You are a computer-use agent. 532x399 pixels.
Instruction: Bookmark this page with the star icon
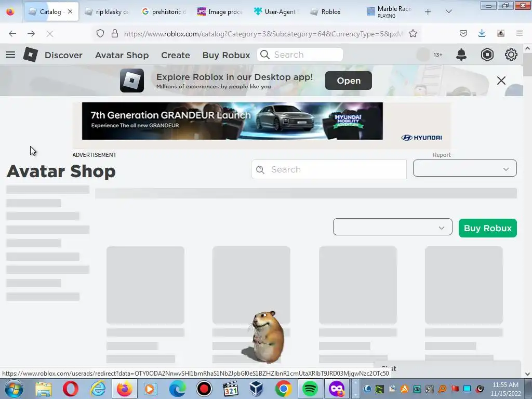click(x=413, y=33)
